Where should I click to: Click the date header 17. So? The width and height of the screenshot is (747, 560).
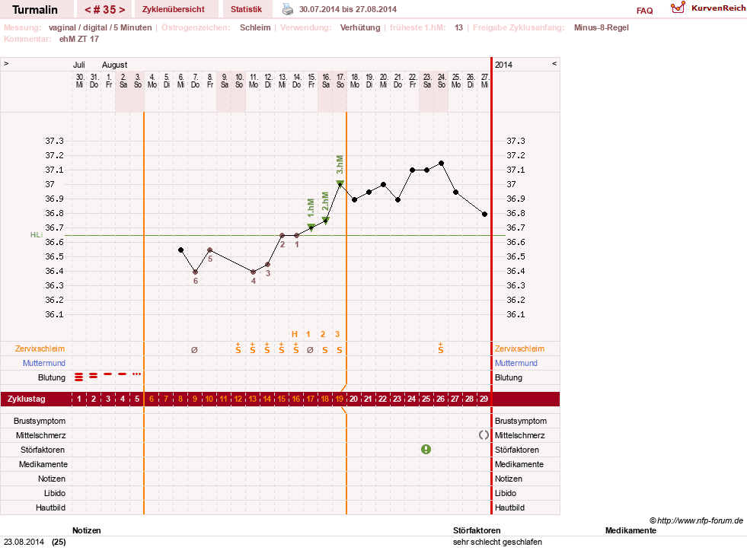[x=340, y=81]
